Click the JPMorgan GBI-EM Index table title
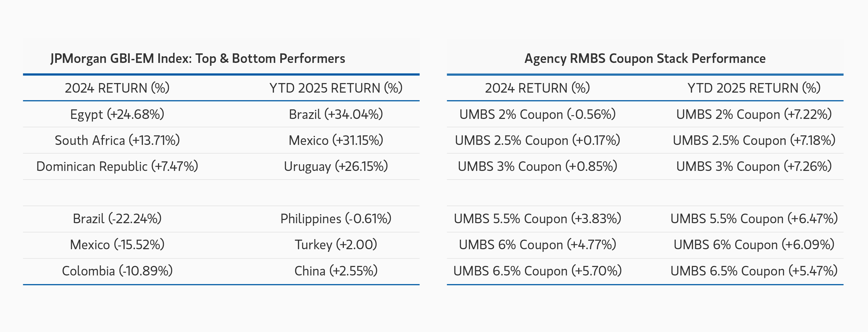The image size is (868, 332). click(x=198, y=59)
